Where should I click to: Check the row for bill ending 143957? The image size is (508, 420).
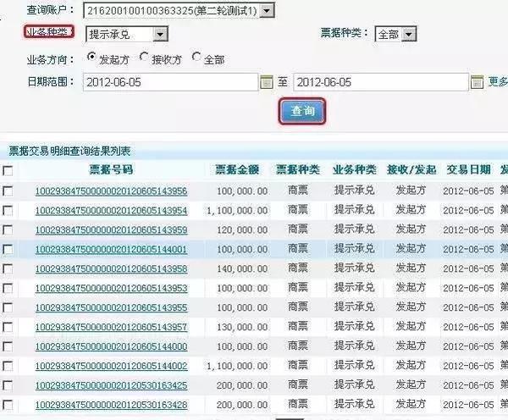click(x=8, y=327)
